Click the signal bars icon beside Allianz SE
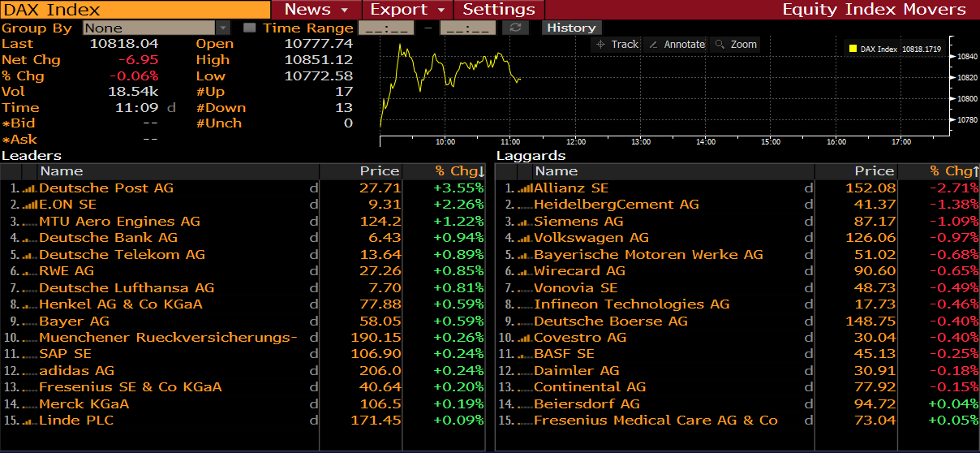The width and height of the screenshot is (980, 453). [x=525, y=188]
